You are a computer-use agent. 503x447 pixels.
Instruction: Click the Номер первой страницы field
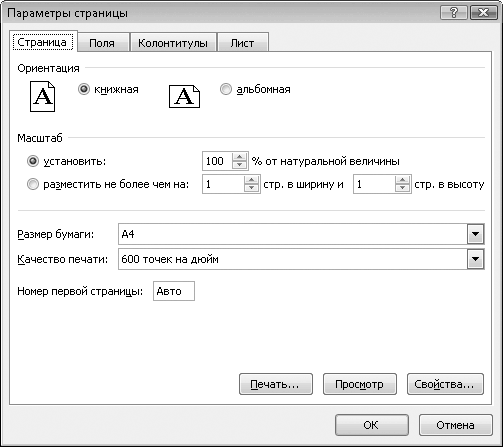(174, 291)
